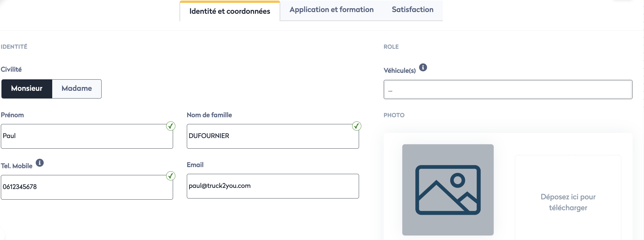Click the Nom de famille label text
This screenshot has height=240, width=644.
209,115
